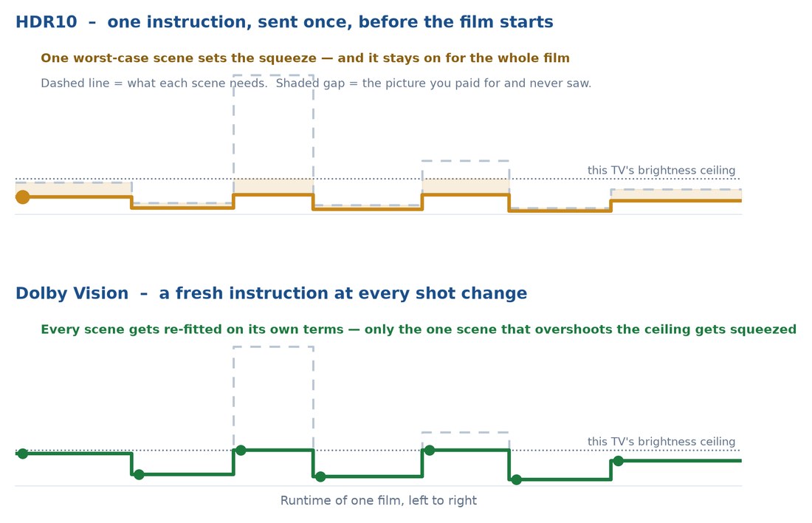The image size is (812, 523).
Task: Click the top of the tallest dashed peak in HDR10
Action: click(273, 75)
